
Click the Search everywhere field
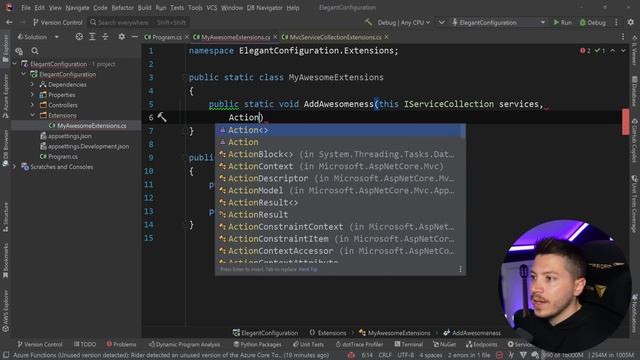(x=138, y=22)
